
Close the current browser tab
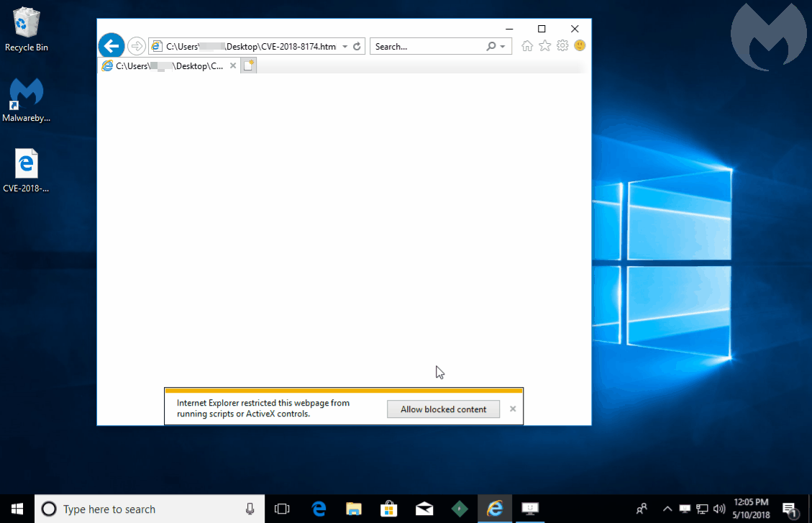233,66
